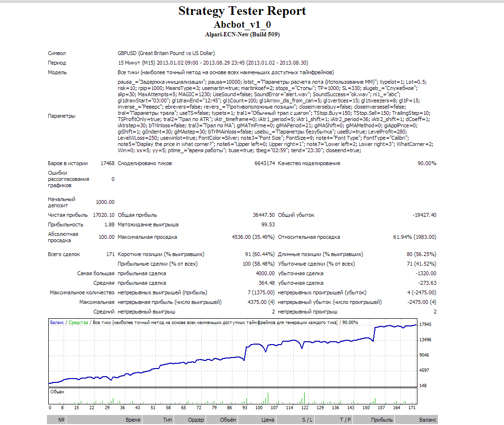This screenshot has width=504, height=425.
Task: Click maximal consecutive loss -2475.00 (4)
Action: click(422, 302)
